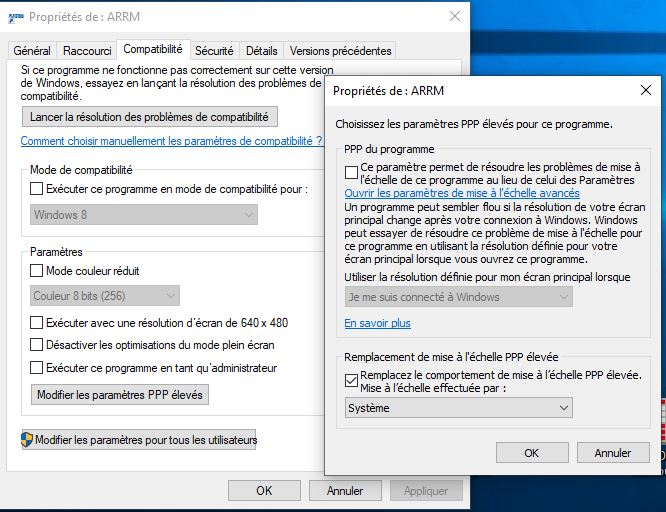This screenshot has height=512, width=666.
Task: Expand the 'Je me suis connecté à Windows' dropdown
Action: coord(458,297)
